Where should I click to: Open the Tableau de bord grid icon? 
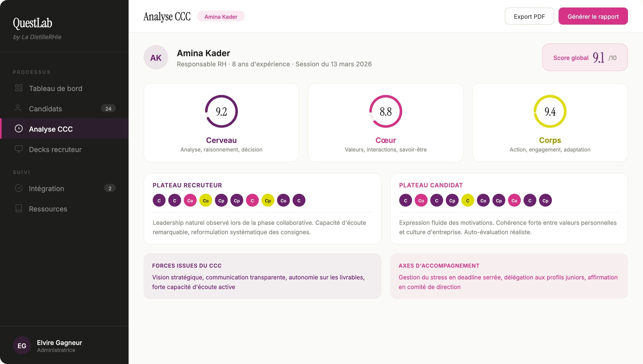click(18, 88)
